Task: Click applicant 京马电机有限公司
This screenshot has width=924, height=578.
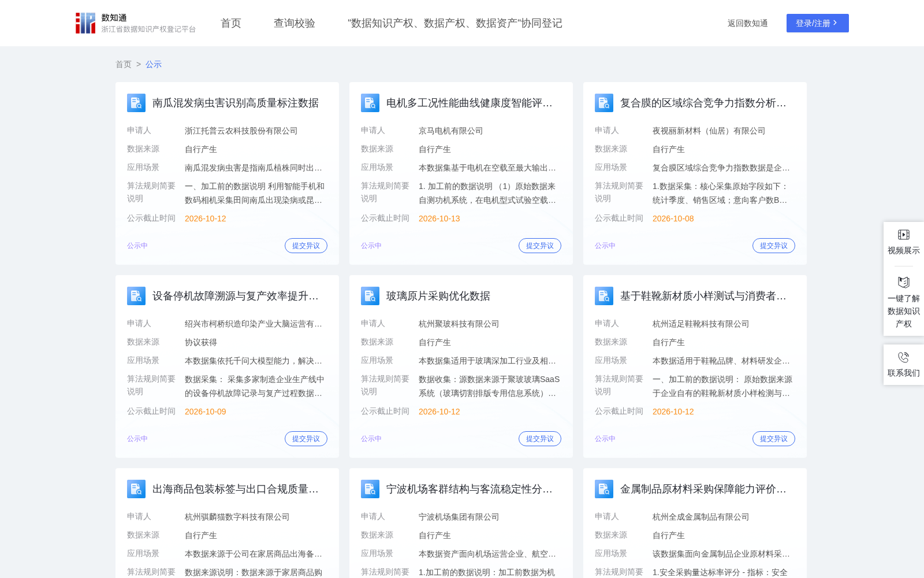Action: [x=451, y=131]
